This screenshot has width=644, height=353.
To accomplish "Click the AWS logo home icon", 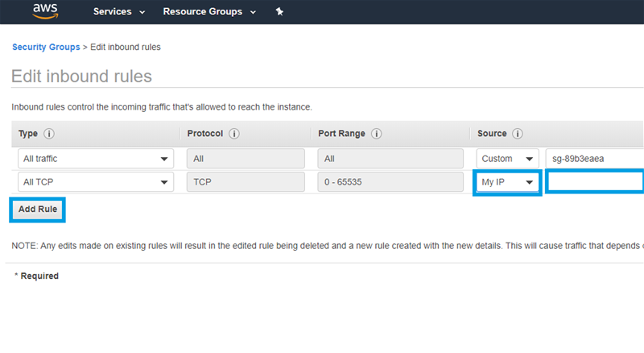I will click(46, 12).
